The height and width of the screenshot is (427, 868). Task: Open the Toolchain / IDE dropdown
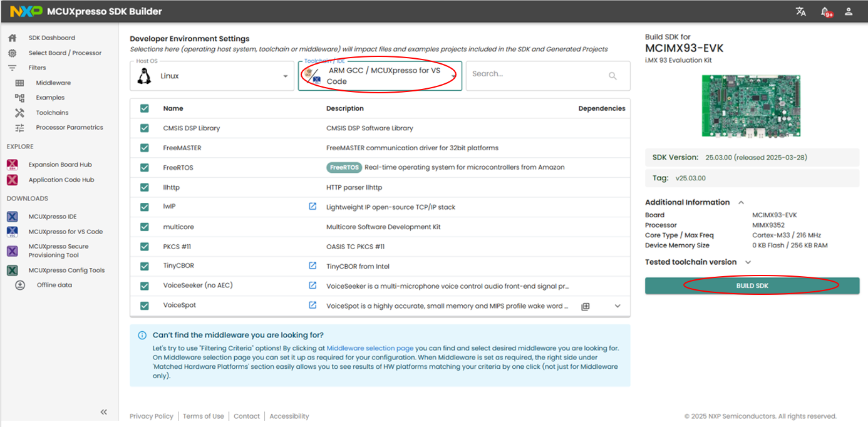tap(380, 76)
